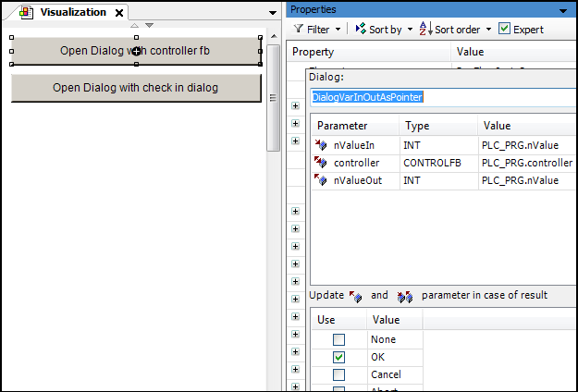
Task: Switch to the Visualization tab
Action: pyautogui.click(x=72, y=12)
